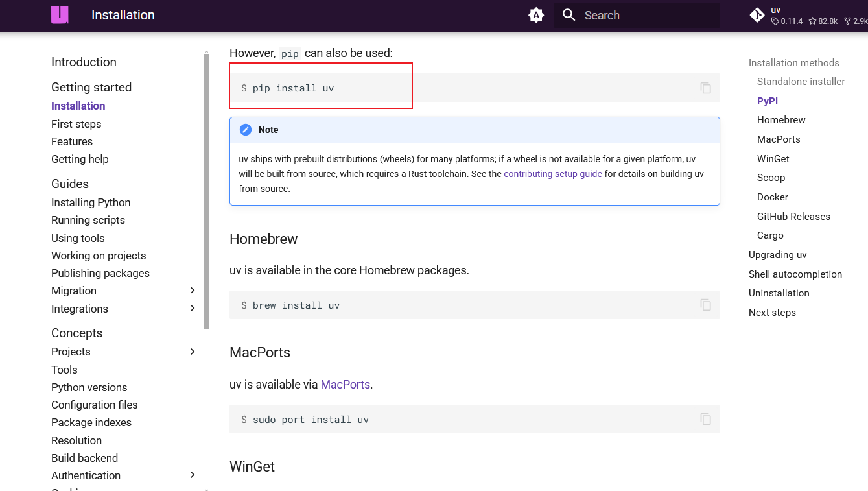Open the MacPorts hyperlink

(346, 385)
